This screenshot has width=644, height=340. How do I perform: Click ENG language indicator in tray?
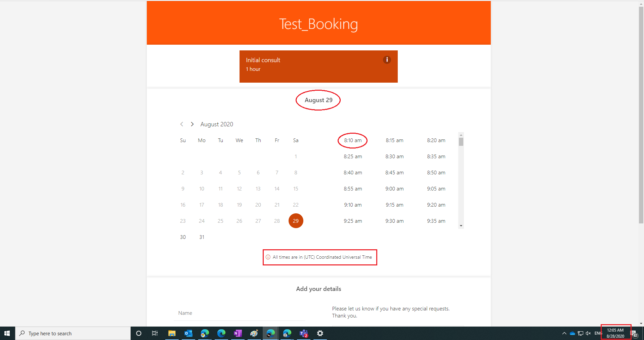[x=598, y=333]
